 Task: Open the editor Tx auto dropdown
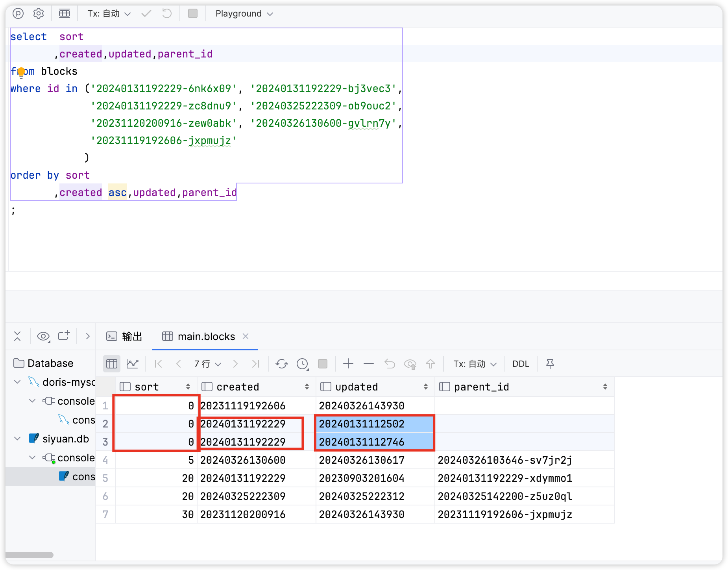109,14
